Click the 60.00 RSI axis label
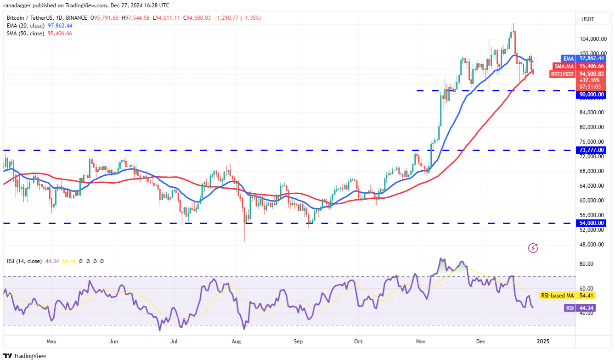The height and width of the screenshot is (364, 615). pos(586,289)
